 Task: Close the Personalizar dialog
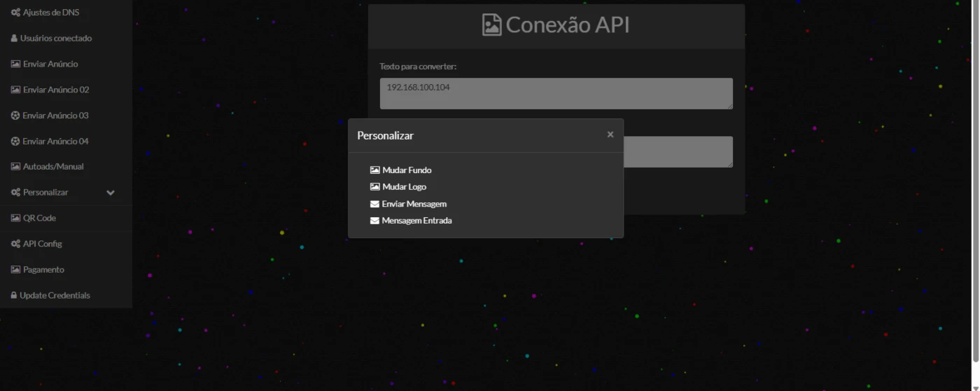[x=610, y=135]
